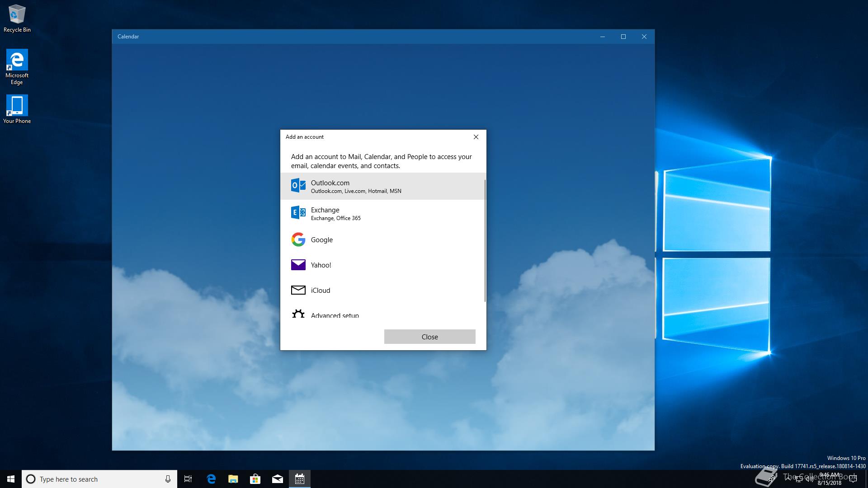The image size is (868, 488).
Task: Choose the iCloud envelope icon
Action: (x=298, y=290)
